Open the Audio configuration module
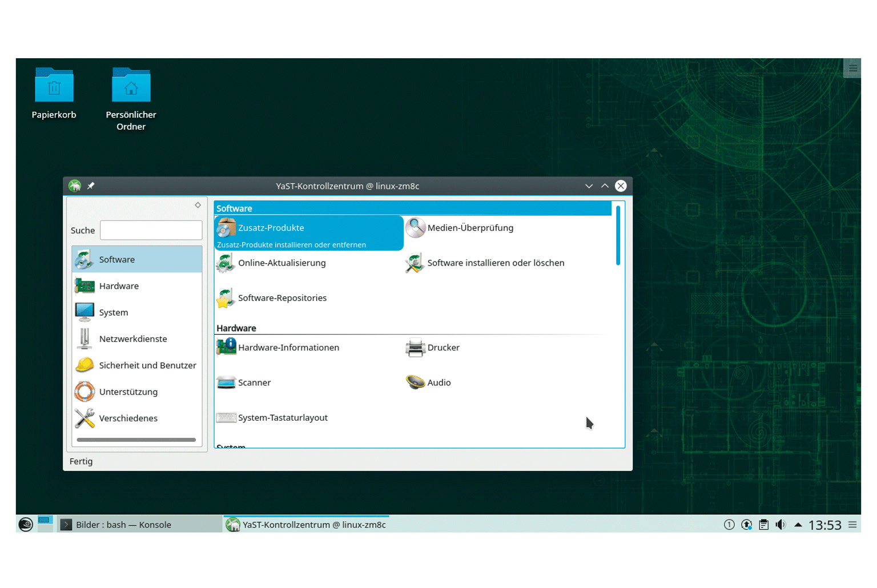 (x=438, y=383)
